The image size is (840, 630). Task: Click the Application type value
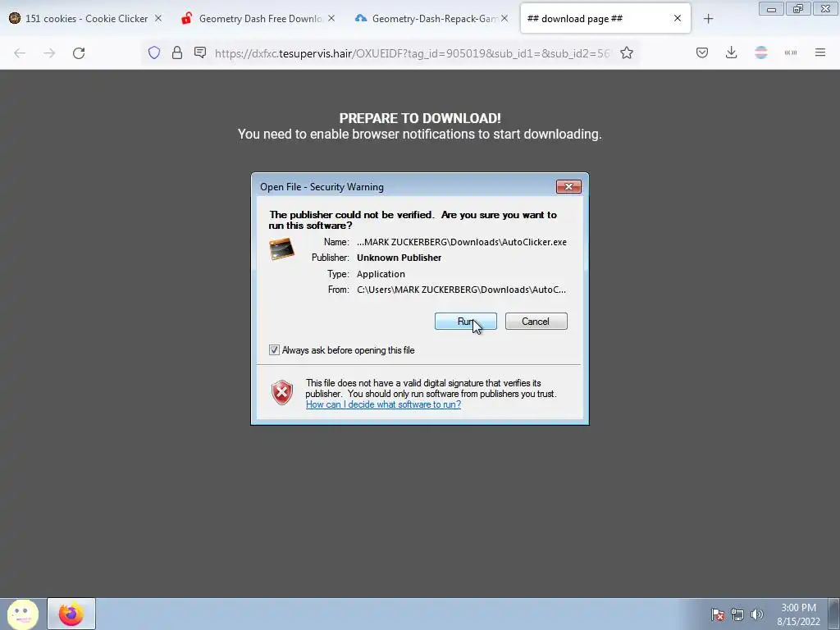point(381,274)
